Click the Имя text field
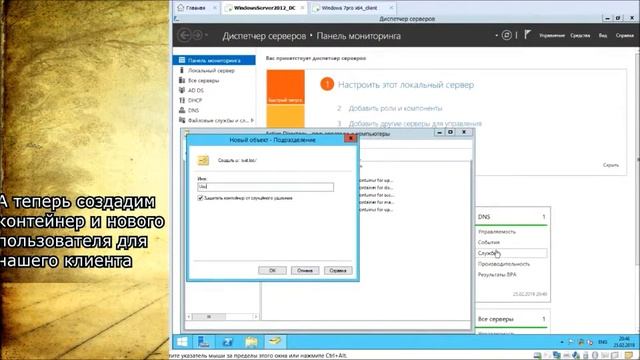The height and width of the screenshot is (360, 640). pyautogui.click(x=265, y=187)
